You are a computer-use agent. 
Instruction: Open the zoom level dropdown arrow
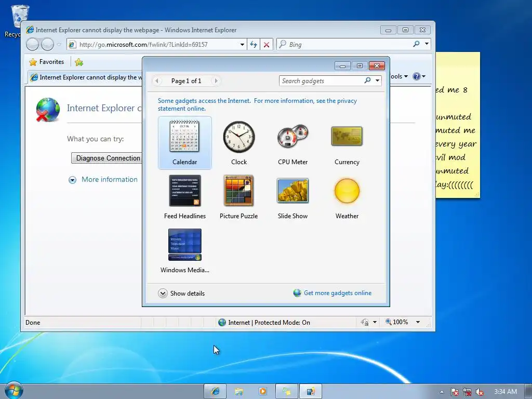[x=418, y=322]
